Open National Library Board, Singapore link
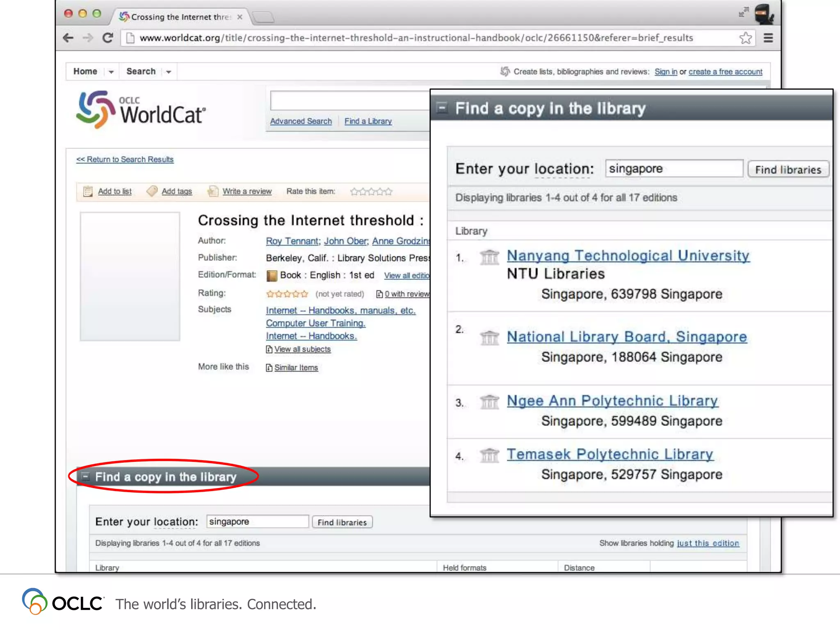Screen dimensions: 840x630 pyautogui.click(x=627, y=337)
